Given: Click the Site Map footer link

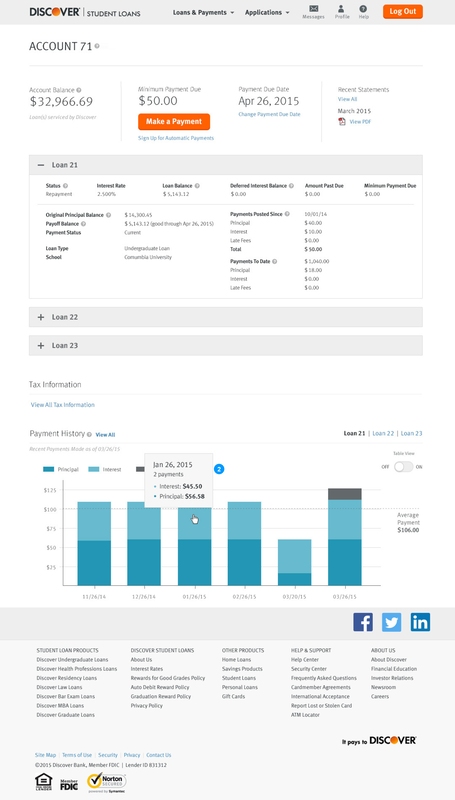Looking at the screenshot, I should (x=45, y=755).
